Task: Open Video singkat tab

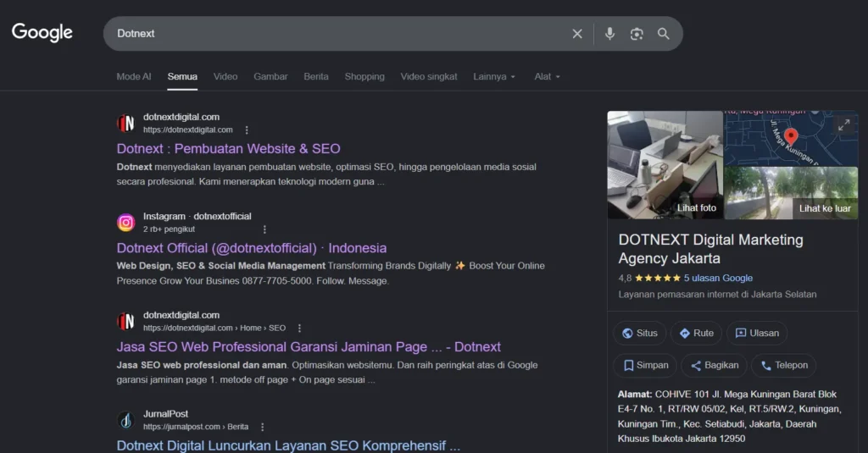Action: click(429, 76)
